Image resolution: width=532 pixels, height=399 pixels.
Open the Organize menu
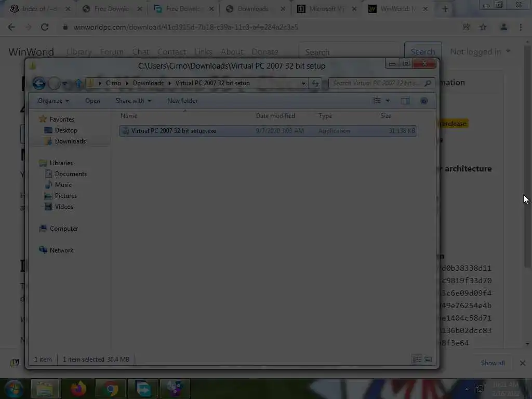point(54,101)
